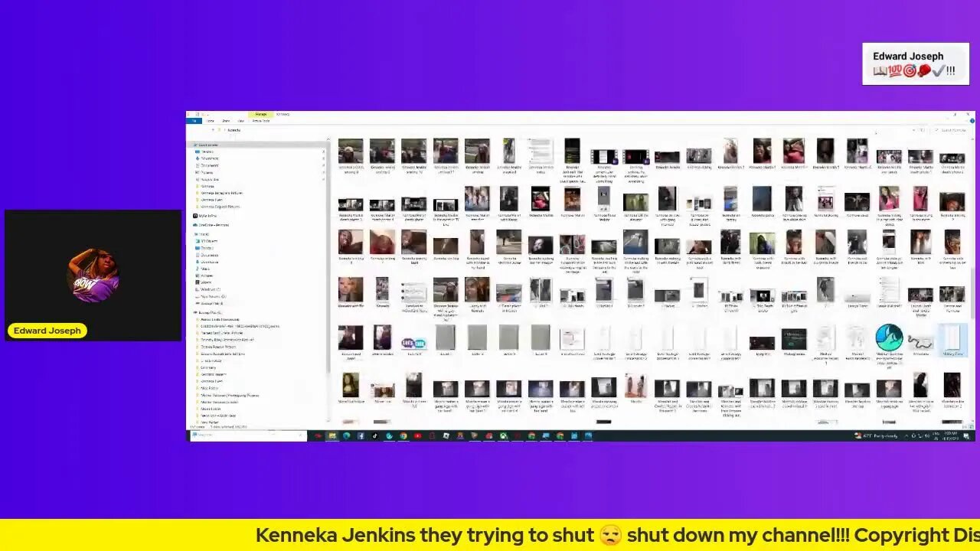
Task: Click the Chrome icon left of YouTube in the taskbar
Action: (x=403, y=435)
